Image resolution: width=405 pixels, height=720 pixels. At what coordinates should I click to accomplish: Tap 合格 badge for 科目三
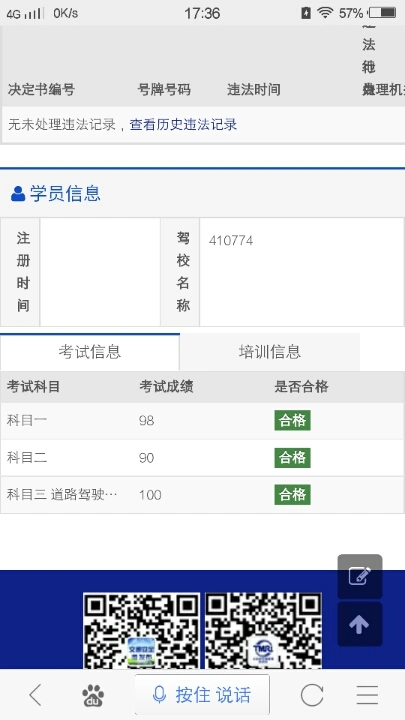pyautogui.click(x=292, y=495)
